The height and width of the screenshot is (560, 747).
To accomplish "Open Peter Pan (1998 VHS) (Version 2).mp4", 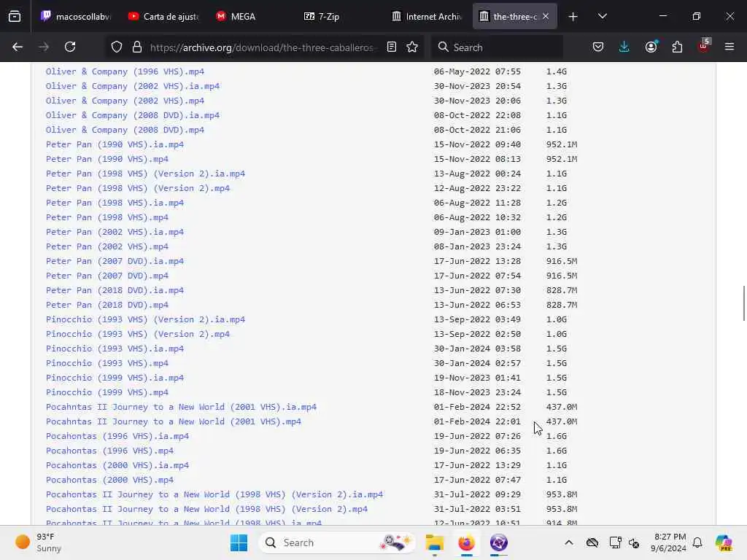I will point(138,188).
